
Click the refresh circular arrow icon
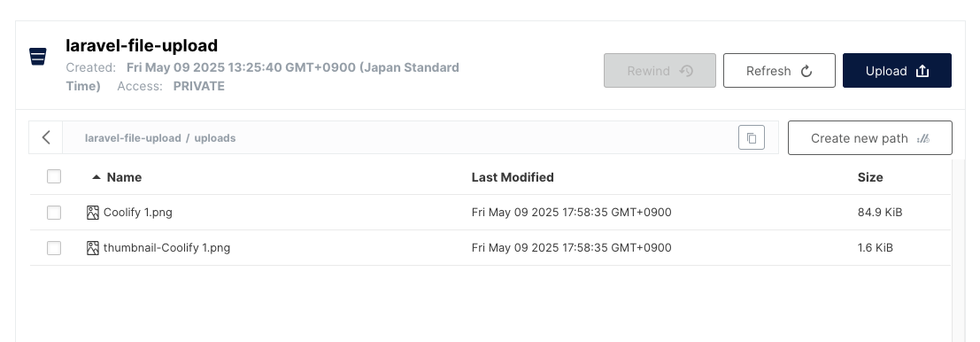pos(806,71)
